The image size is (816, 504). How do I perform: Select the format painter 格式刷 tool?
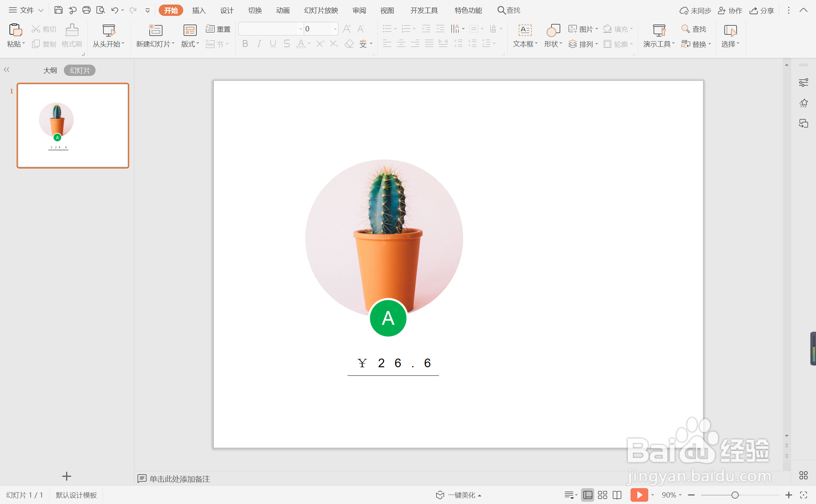71,36
